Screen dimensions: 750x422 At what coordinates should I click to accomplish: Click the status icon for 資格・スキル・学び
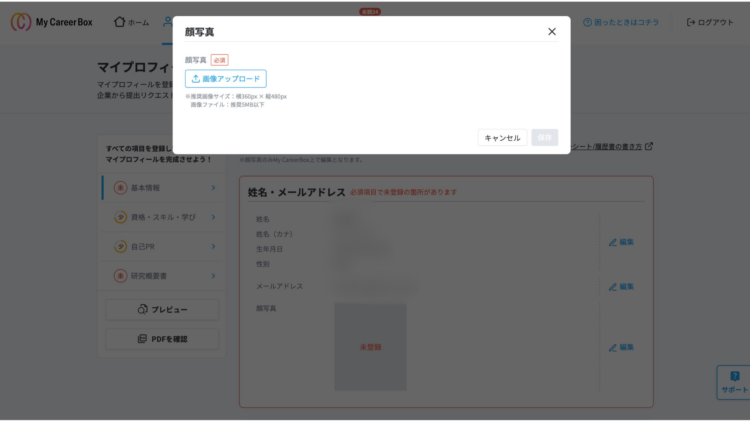pos(120,217)
